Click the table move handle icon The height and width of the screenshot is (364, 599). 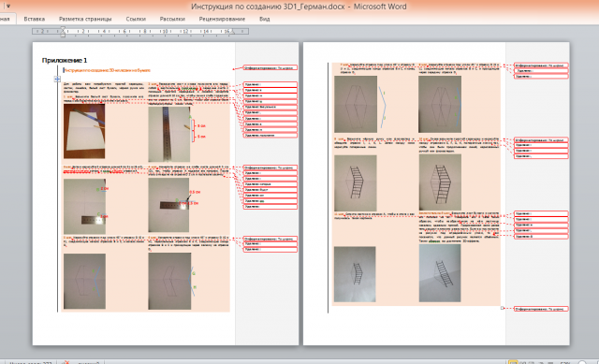[57, 79]
